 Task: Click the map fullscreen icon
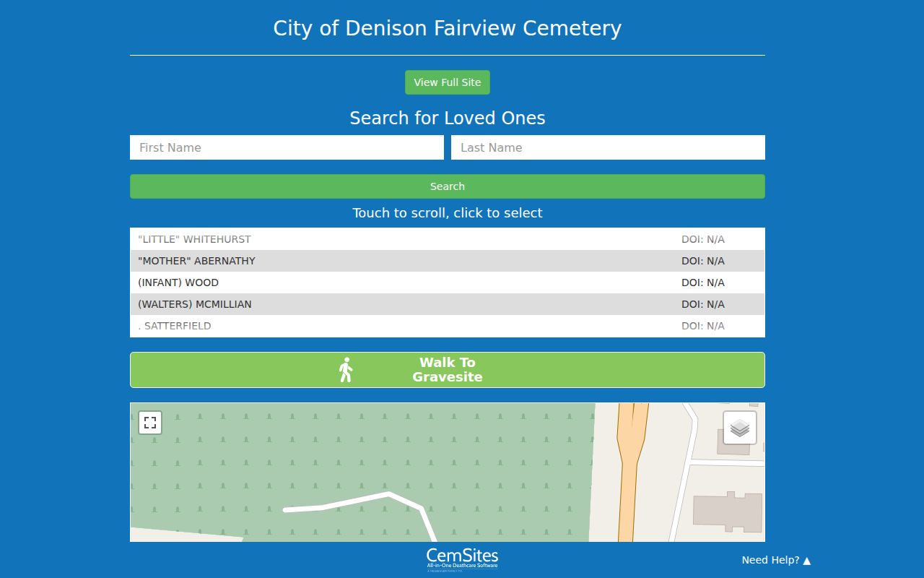click(x=150, y=423)
